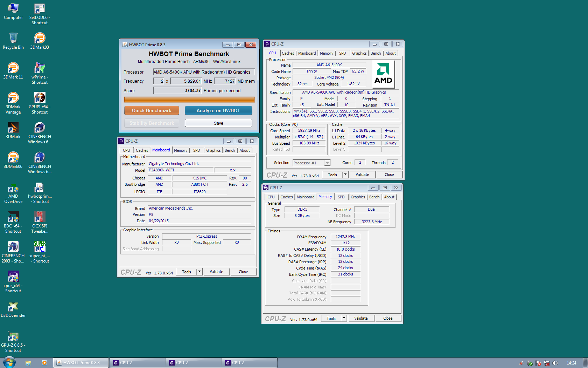588x368 pixels.
Task: Open Memory tab in Mainboard CPU-Z window
Action: [x=181, y=150]
